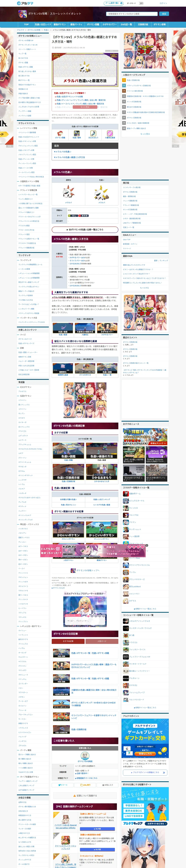This screenshot has width=186, height=868.
Task: Expand page ranking with もっと見る
Action: pos(145,134)
